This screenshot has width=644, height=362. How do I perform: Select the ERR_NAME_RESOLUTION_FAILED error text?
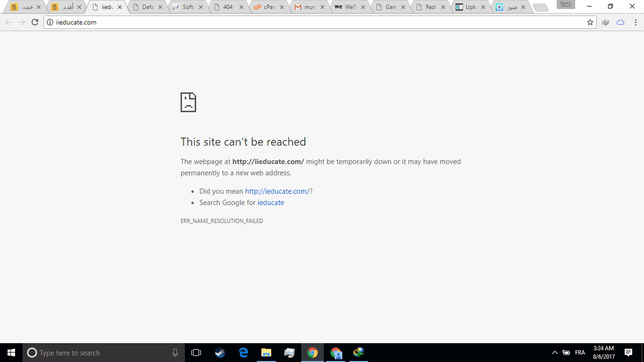click(x=222, y=221)
